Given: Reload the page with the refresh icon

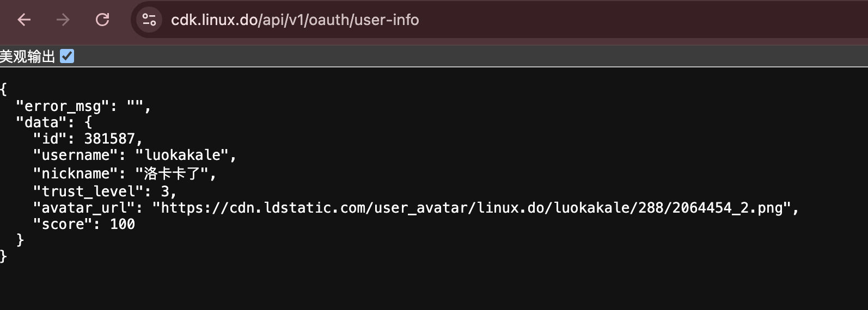Looking at the screenshot, I should tap(102, 20).
